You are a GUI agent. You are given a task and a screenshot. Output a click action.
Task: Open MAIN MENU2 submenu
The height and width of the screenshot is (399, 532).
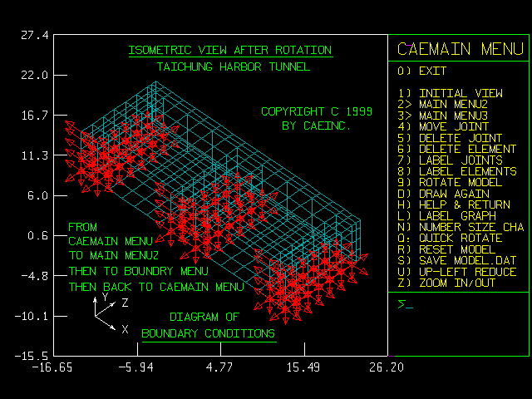click(446, 105)
